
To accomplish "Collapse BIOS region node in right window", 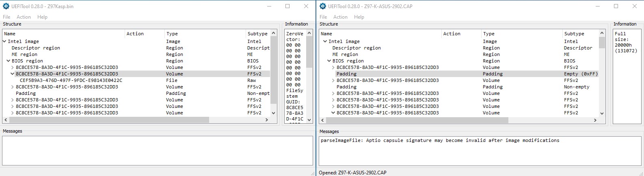I will [329, 61].
